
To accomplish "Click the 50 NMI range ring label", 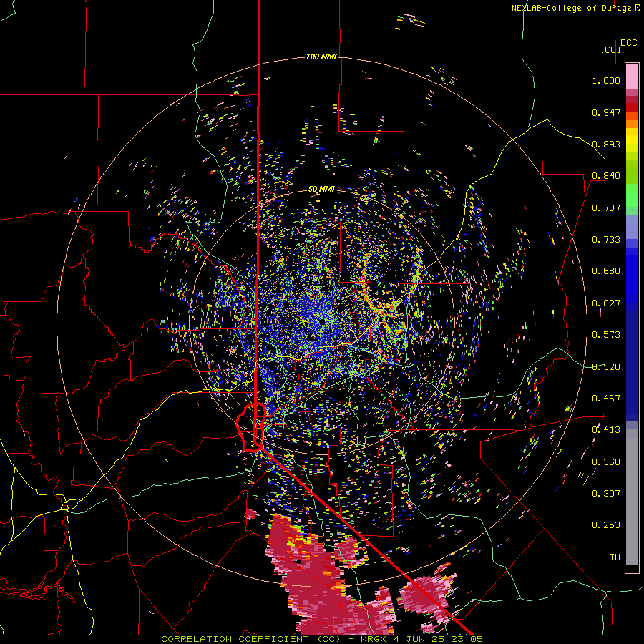I will [321, 189].
